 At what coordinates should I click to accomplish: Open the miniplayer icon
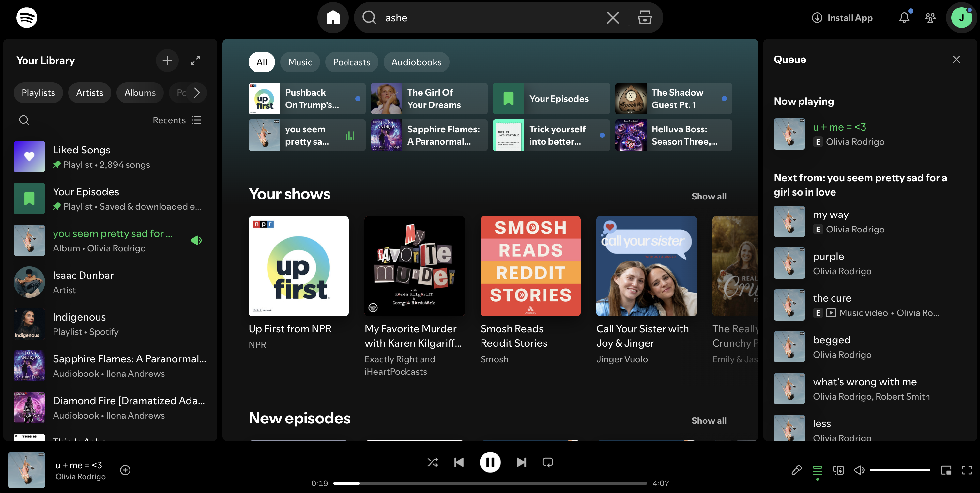pos(946,470)
